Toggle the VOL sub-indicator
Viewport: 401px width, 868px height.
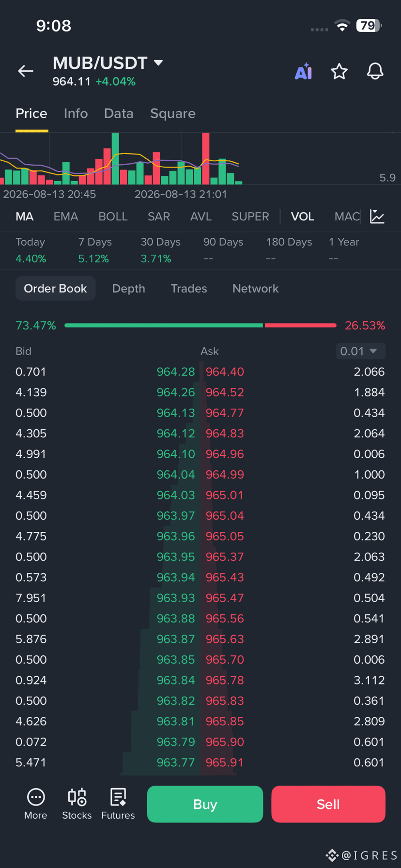click(x=303, y=217)
